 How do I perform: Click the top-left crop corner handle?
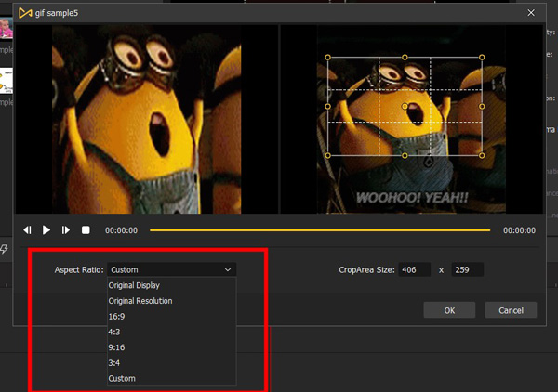[327, 58]
